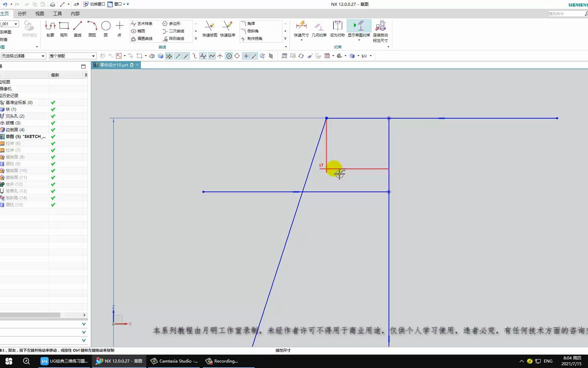
Task: Switch to 工具 ribbon tab
Action: (x=58, y=14)
